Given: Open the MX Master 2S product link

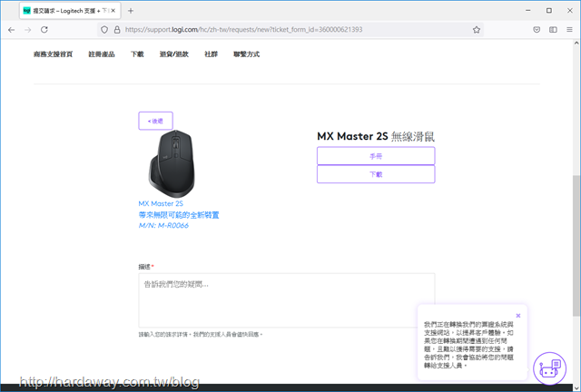Looking at the screenshot, I should coord(161,203).
